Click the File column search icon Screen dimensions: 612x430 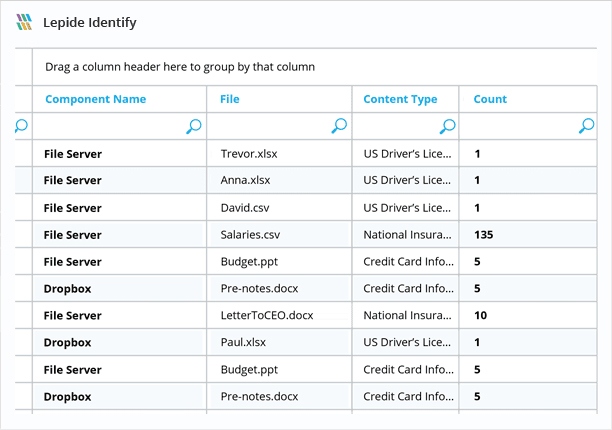(x=339, y=126)
